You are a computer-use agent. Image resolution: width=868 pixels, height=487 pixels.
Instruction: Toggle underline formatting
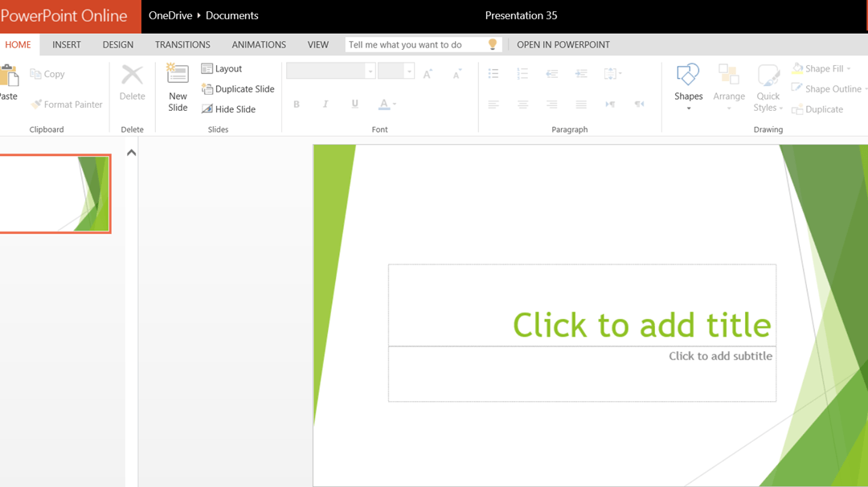coord(354,104)
